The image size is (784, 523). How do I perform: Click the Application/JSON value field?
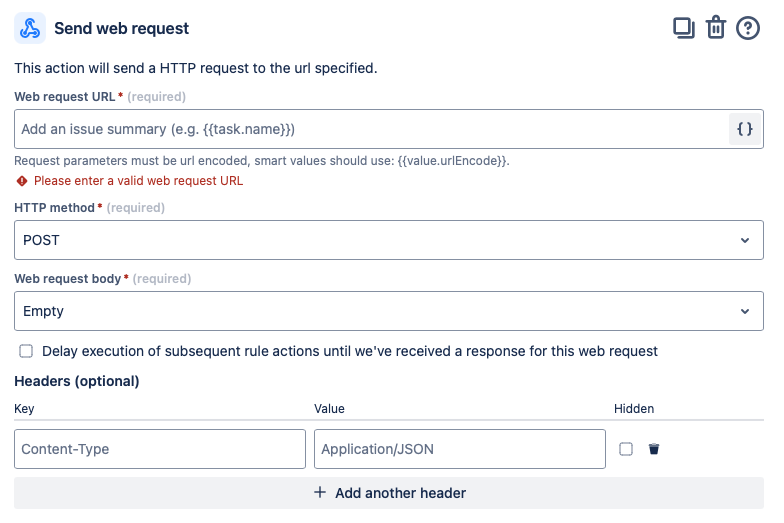pos(460,449)
